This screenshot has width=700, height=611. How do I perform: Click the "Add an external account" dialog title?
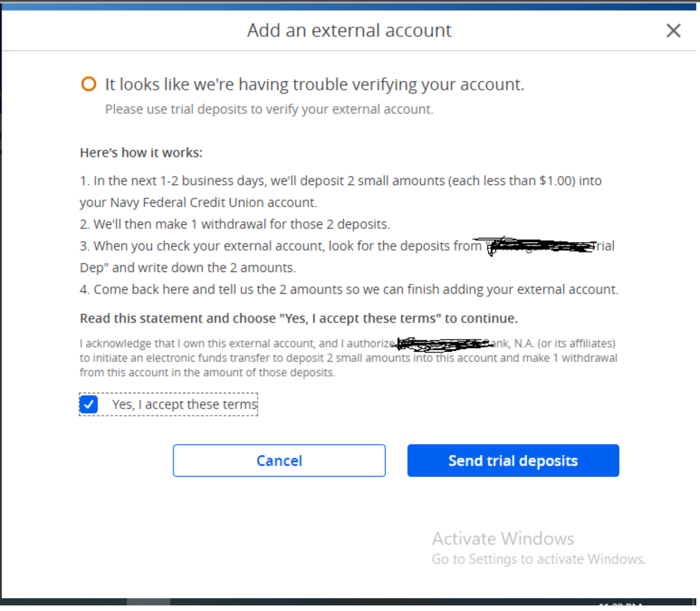pyautogui.click(x=349, y=31)
